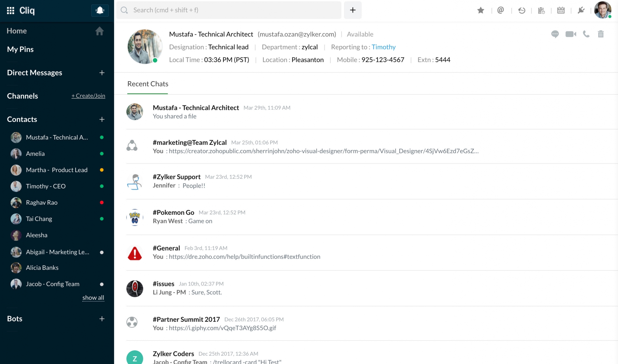The image size is (618, 364).
Task: Open chat with Mustafa using the message bubble icon
Action: [x=555, y=34]
